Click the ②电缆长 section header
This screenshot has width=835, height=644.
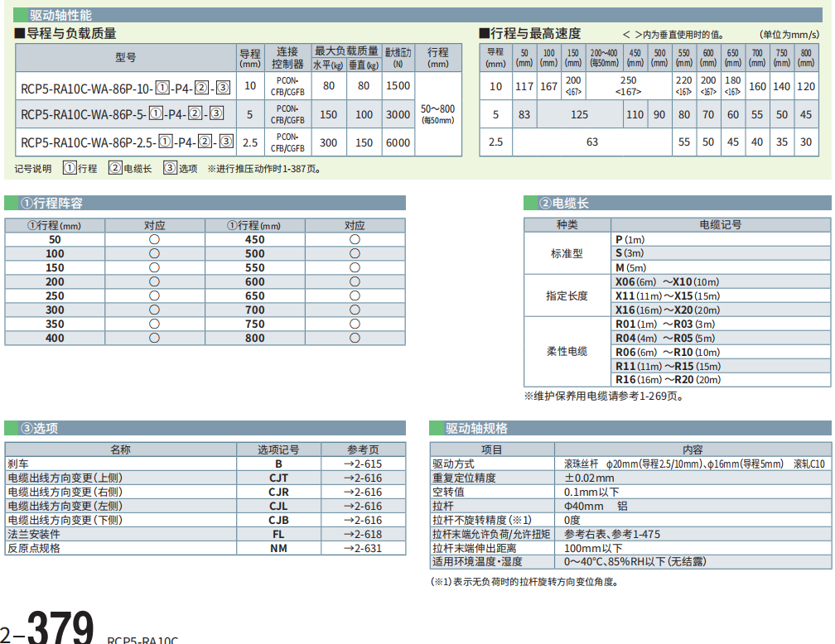pyautogui.click(x=678, y=203)
